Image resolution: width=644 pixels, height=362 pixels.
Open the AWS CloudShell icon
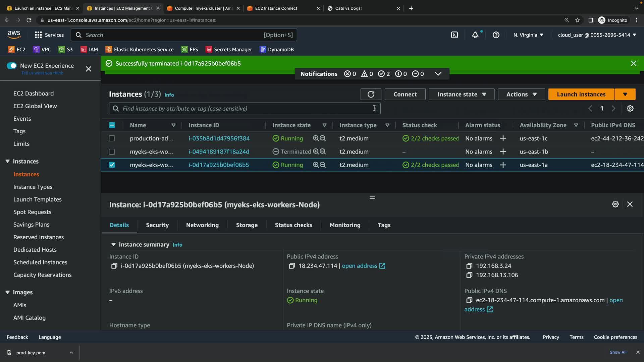454,35
